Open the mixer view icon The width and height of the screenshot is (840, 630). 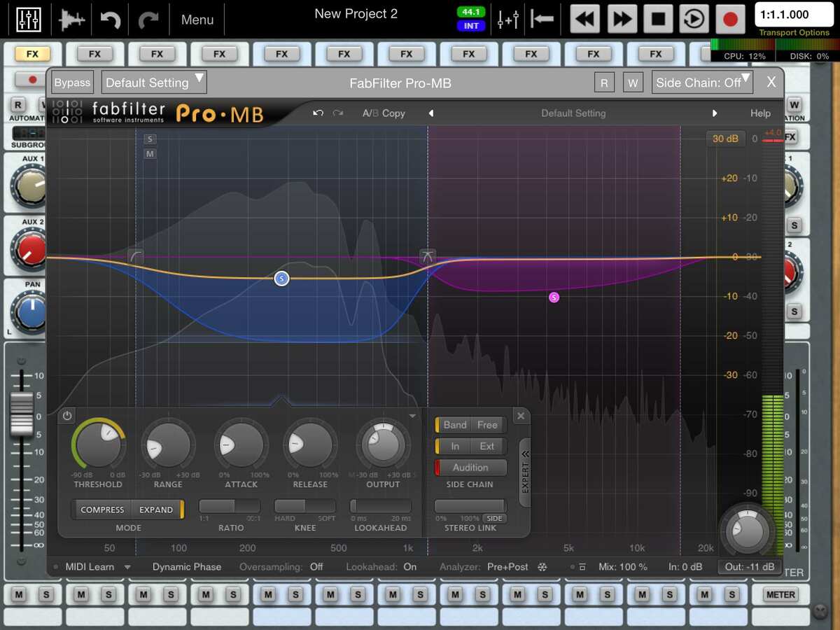point(27,19)
